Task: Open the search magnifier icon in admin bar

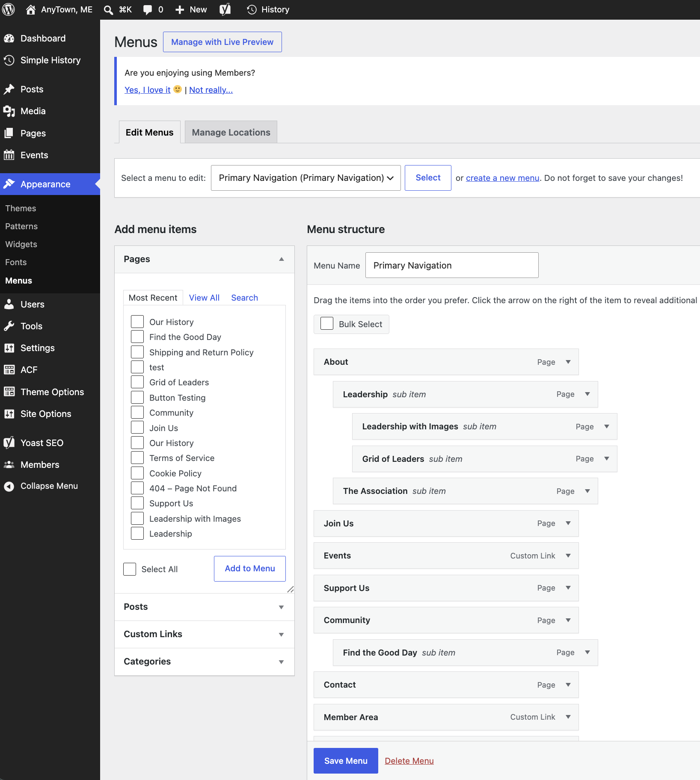Action: coord(109,10)
